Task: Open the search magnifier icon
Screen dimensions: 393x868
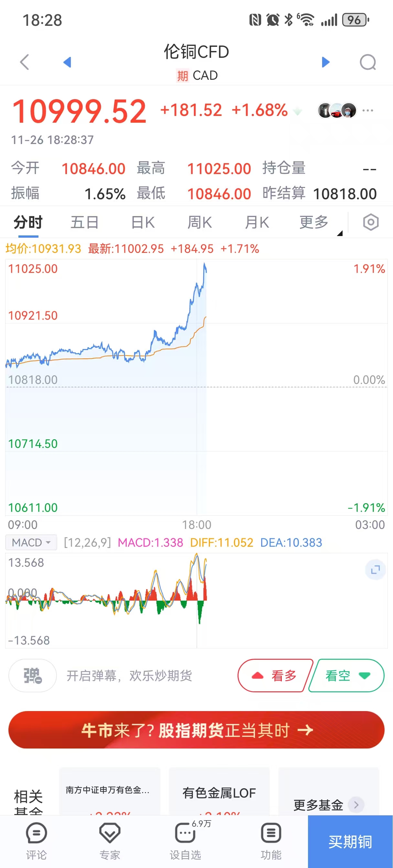Action: (x=367, y=62)
